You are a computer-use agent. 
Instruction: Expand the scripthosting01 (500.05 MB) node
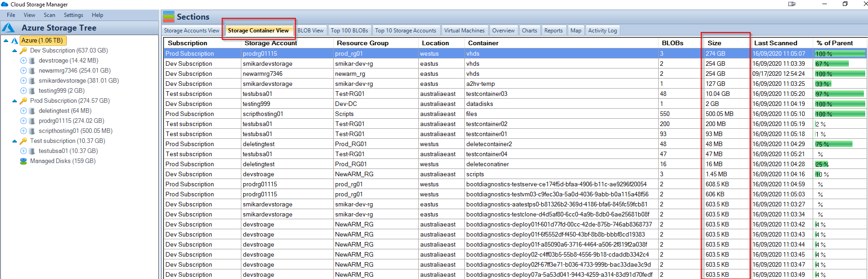23,131
